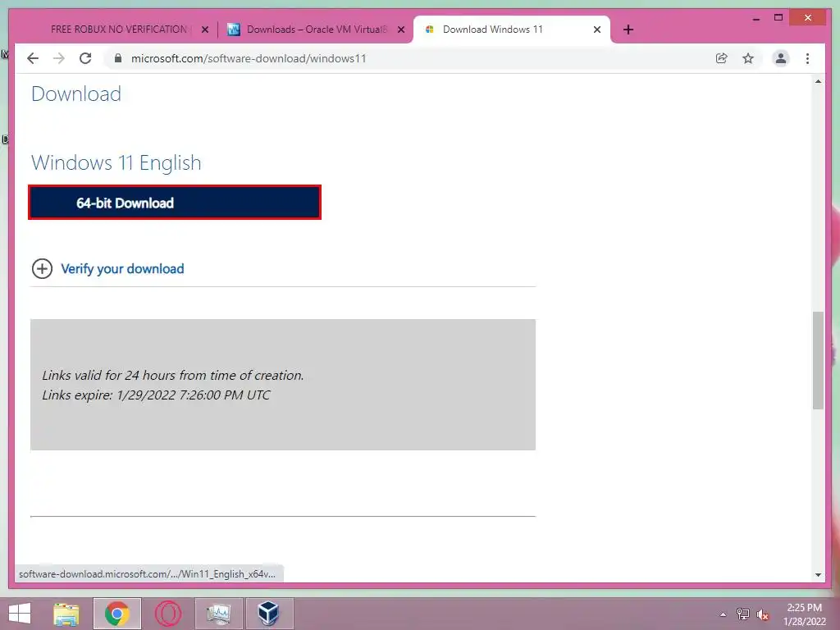Minimize the Chrome window

click(756, 18)
